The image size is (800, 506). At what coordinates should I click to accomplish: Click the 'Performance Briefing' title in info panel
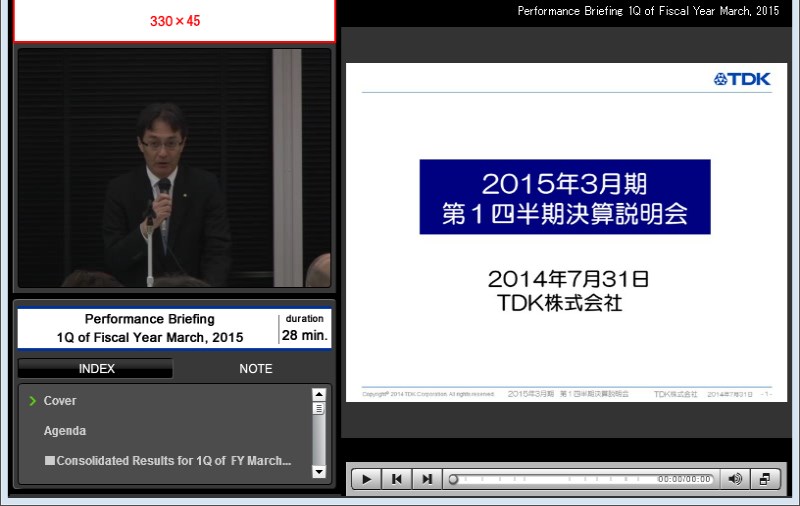point(149,319)
